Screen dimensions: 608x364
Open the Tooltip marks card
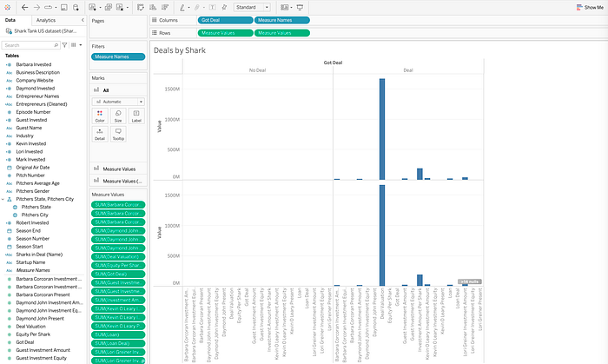click(118, 134)
